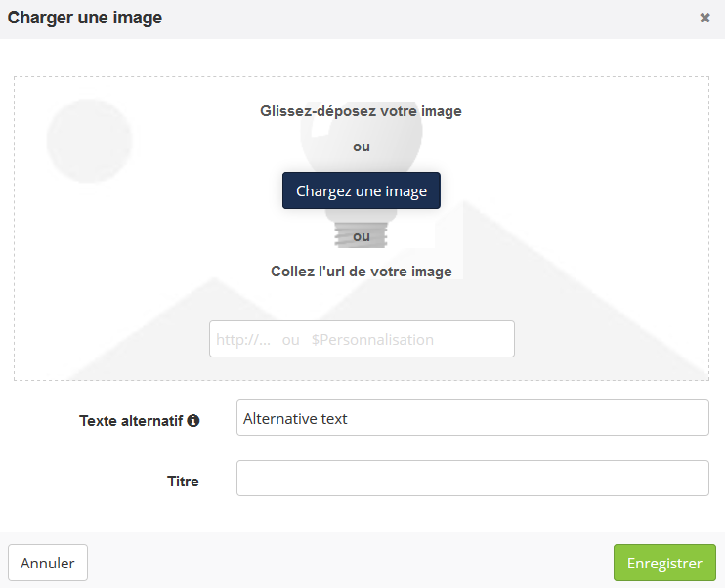
Task: Click the Glissez-déposez votre image text
Action: point(361,111)
